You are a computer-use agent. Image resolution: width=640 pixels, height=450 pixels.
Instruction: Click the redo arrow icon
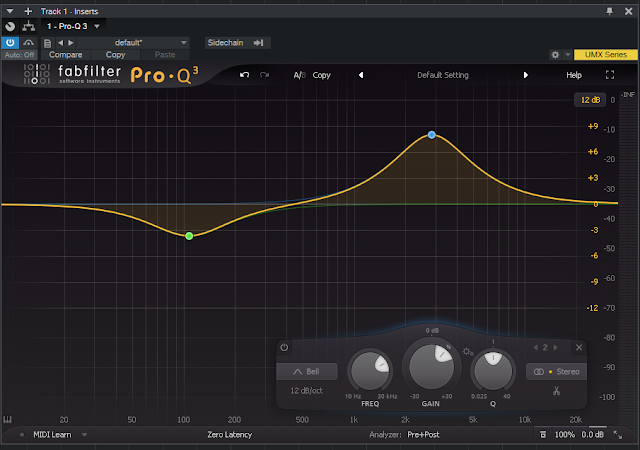coord(264,75)
